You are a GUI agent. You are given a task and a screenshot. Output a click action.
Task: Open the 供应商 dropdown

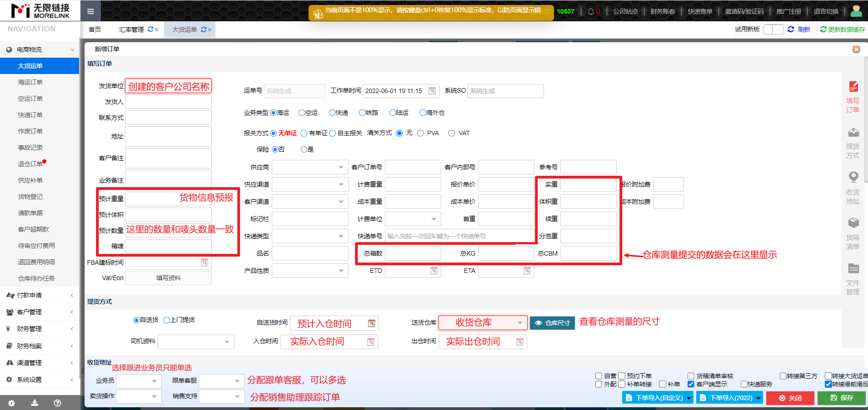coord(309,167)
